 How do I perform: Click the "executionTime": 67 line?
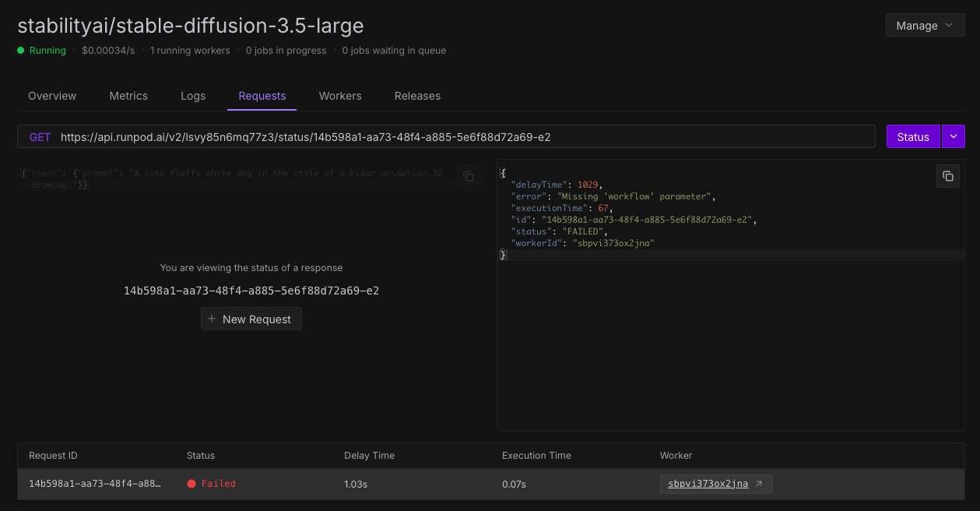click(562, 208)
